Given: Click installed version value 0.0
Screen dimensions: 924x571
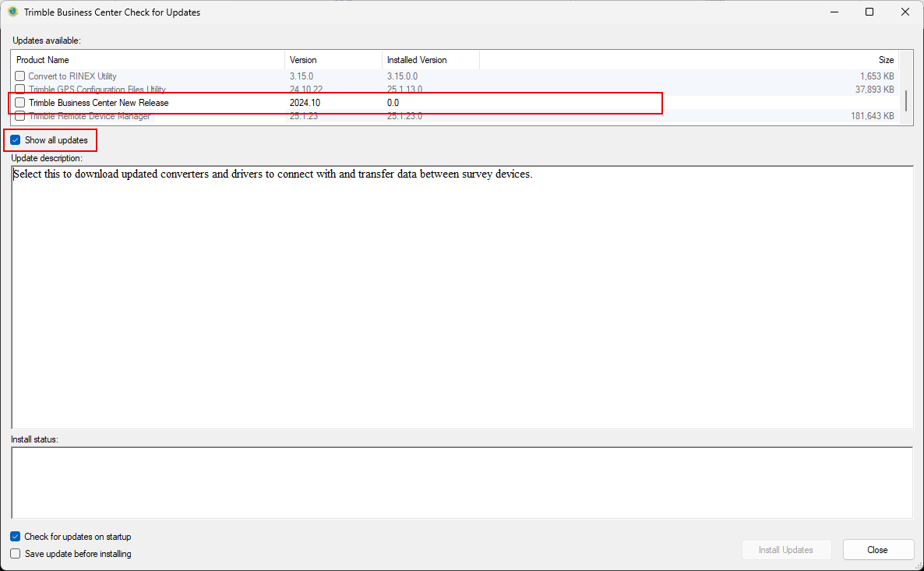Looking at the screenshot, I should pos(393,103).
